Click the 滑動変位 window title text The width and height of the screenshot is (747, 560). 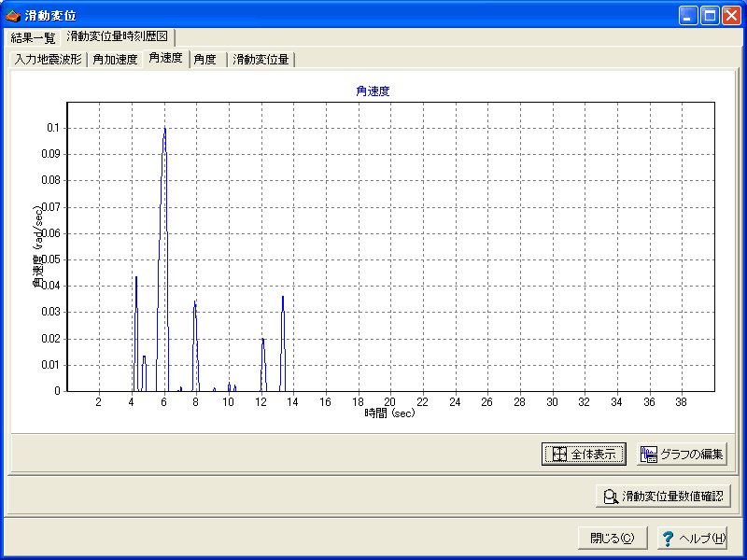coord(50,16)
